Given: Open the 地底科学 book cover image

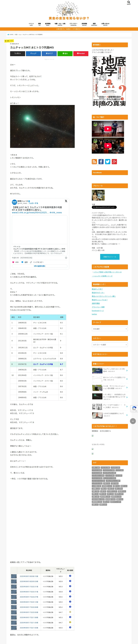Looking at the screenshot, I should (x=109, y=81).
